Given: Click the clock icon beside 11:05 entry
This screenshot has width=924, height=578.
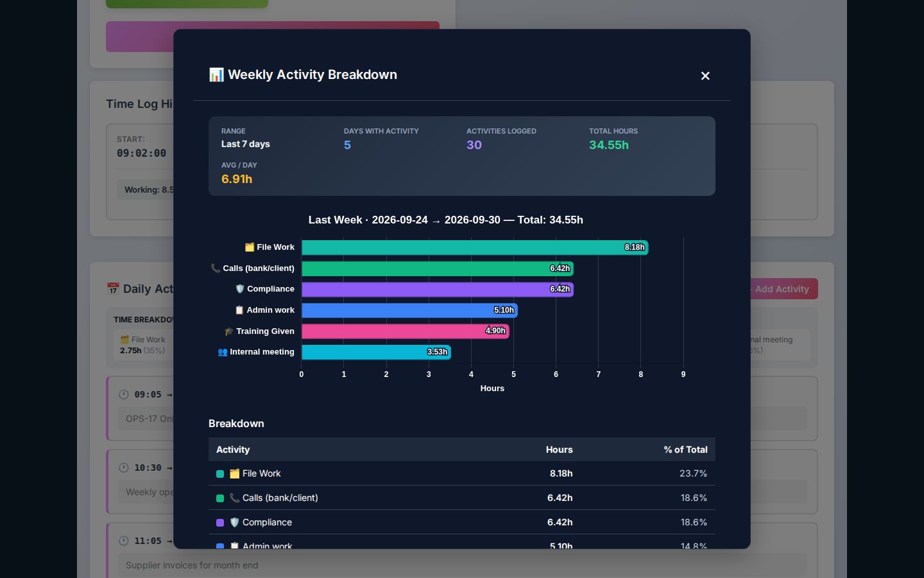Looking at the screenshot, I should tap(124, 541).
